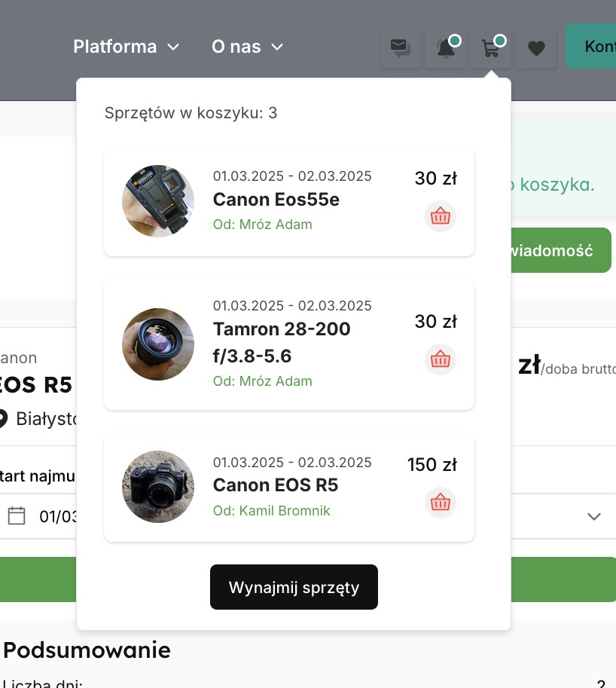Open notifications bell icon

(446, 48)
